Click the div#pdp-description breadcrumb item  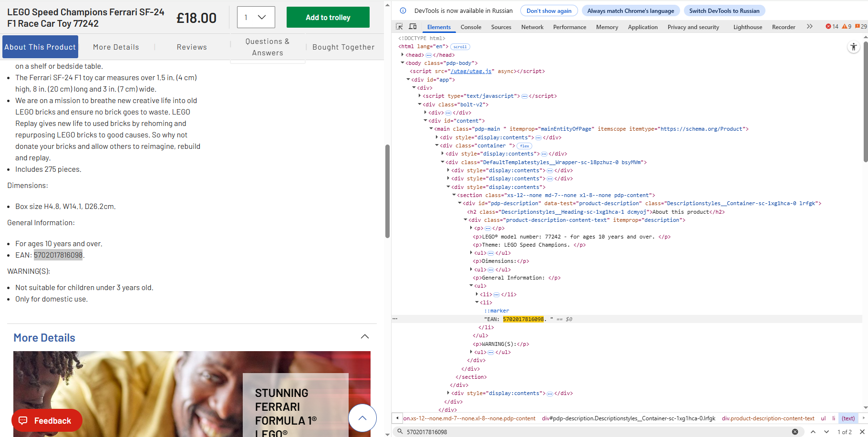[x=629, y=418]
